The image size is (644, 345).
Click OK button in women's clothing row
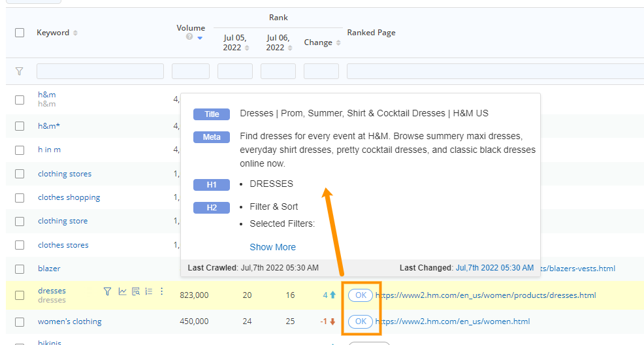pyautogui.click(x=361, y=321)
